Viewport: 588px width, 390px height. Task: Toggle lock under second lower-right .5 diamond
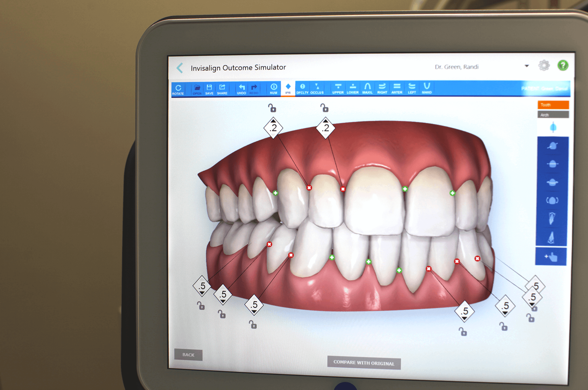[x=503, y=326]
